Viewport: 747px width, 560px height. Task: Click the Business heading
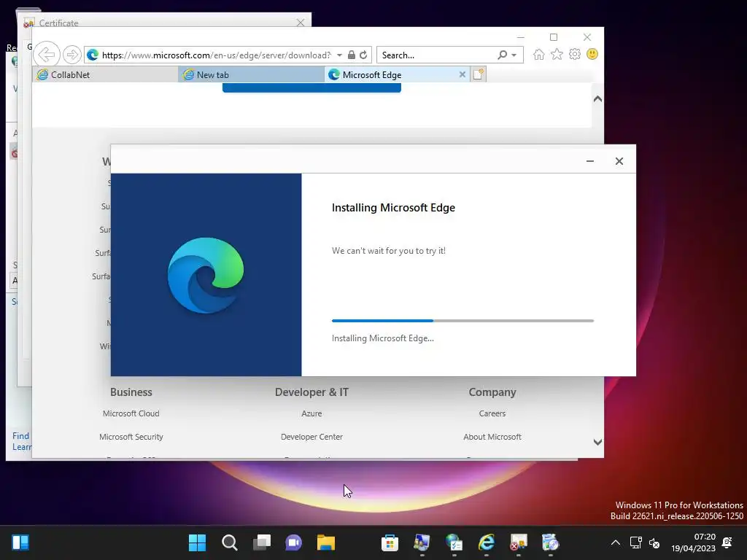click(131, 392)
